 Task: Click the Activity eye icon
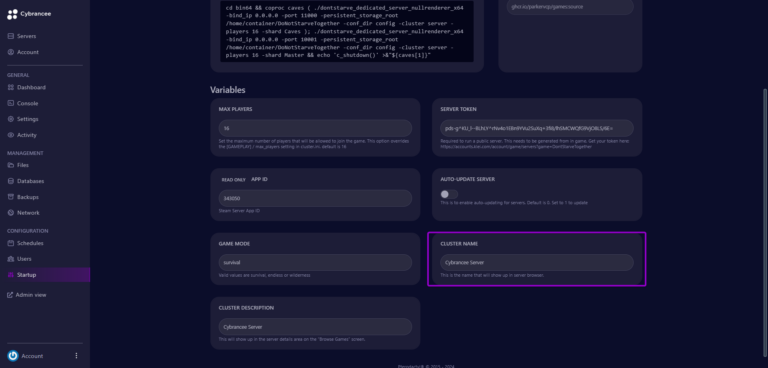pyautogui.click(x=11, y=135)
